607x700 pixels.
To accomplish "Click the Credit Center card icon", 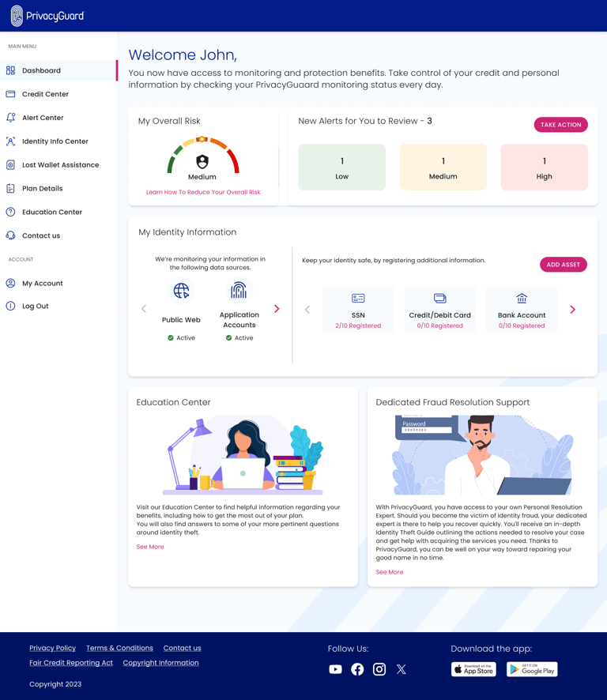I will [x=11, y=94].
